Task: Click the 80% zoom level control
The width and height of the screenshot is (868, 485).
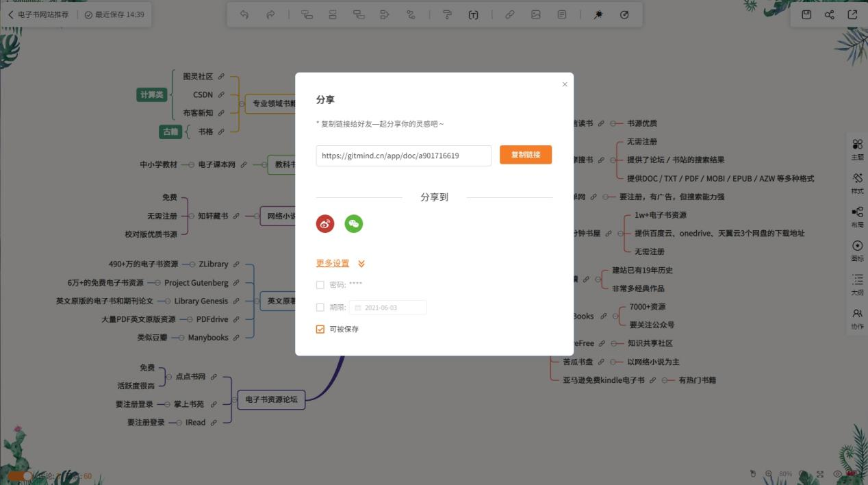Action: click(784, 473)
